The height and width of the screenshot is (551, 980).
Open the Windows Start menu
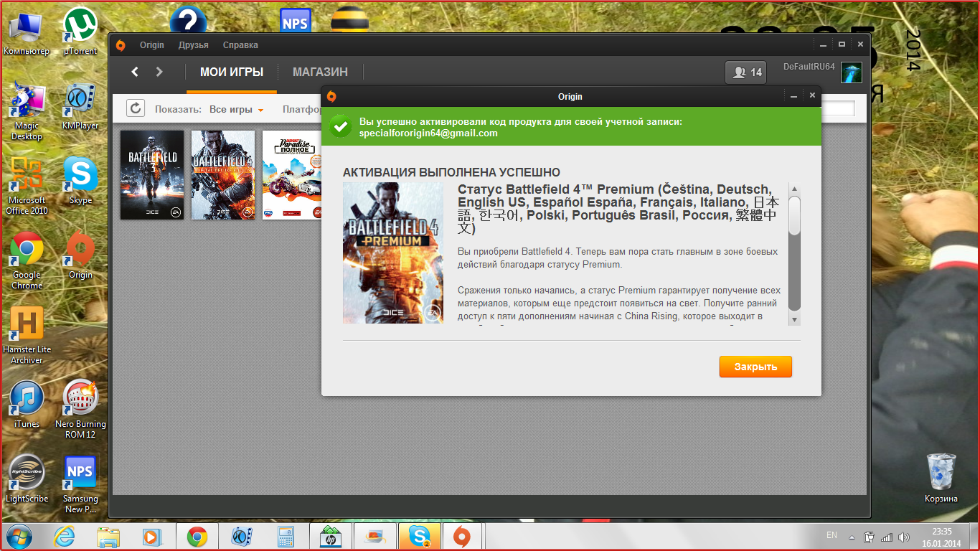click(x=19, y=536)
